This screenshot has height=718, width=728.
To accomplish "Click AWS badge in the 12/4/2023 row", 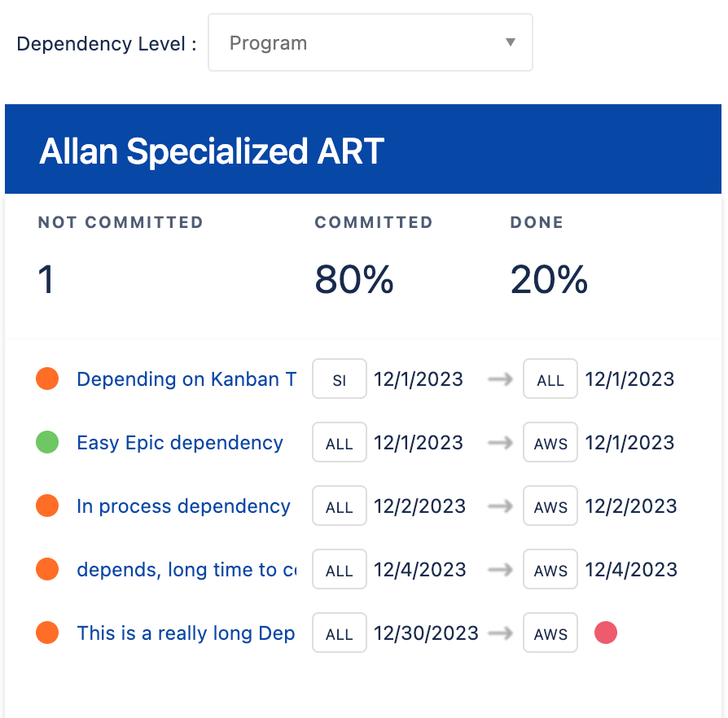I will pos(550,570).
